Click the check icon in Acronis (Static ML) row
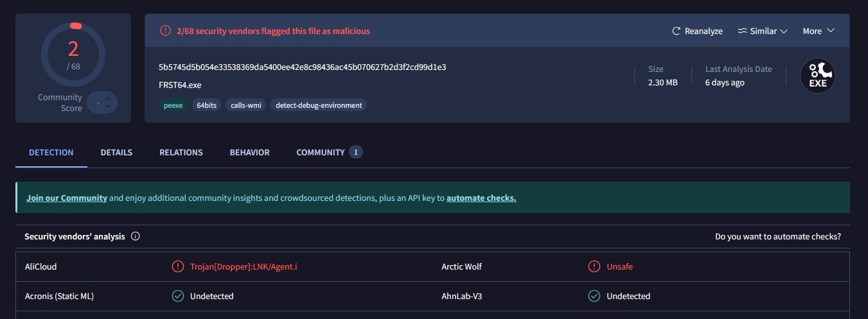868x319 pixels. pos(178,296)
